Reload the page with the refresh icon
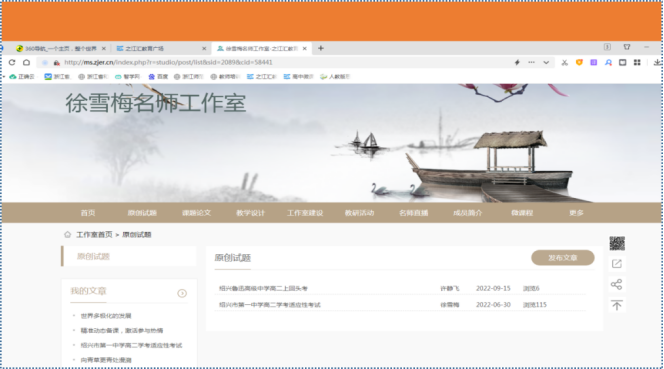 (12, 62)
